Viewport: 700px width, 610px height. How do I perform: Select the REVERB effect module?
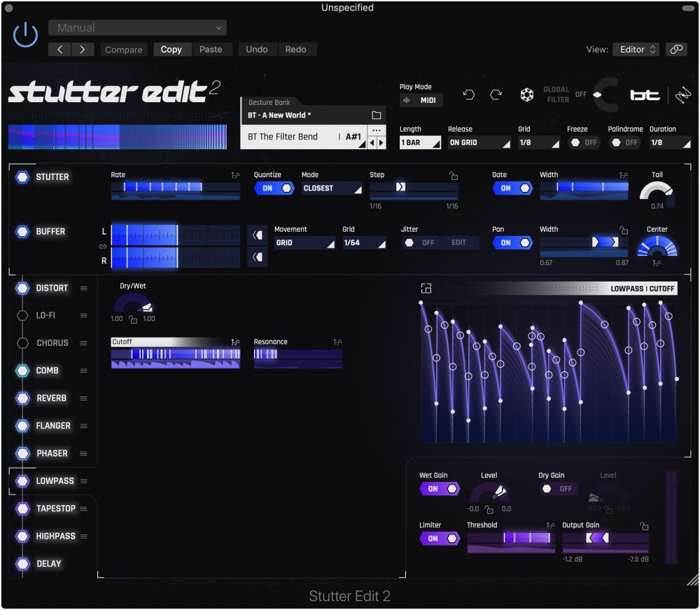click(52, 398)
